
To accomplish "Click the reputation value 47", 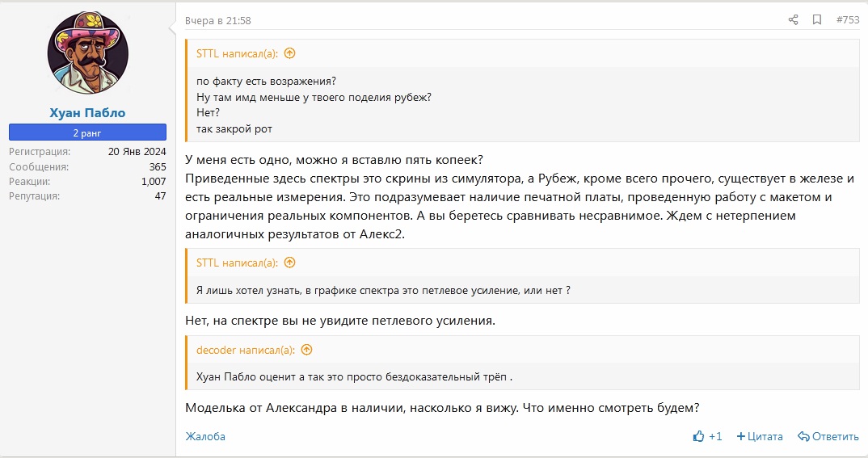I will coord(160,196).
